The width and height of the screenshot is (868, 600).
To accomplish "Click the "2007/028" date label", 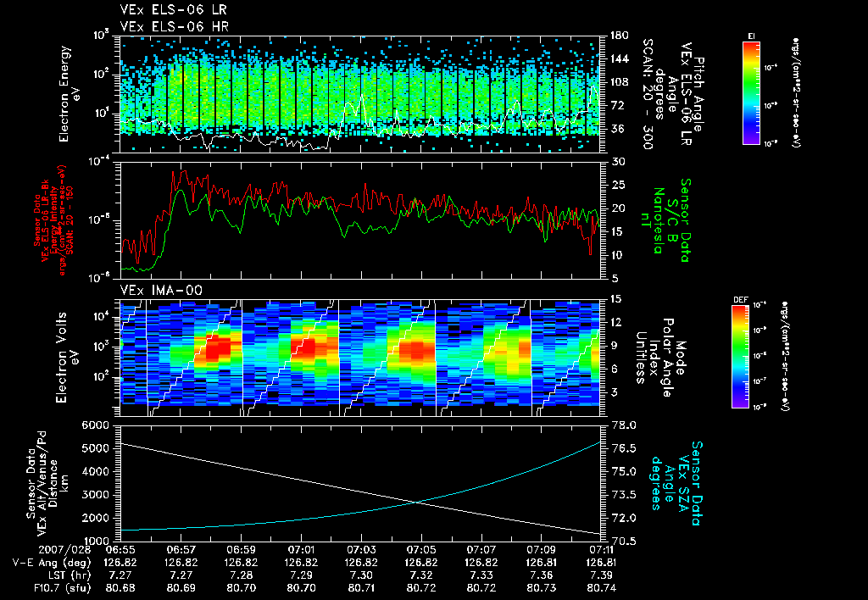I will click(64, 550).
